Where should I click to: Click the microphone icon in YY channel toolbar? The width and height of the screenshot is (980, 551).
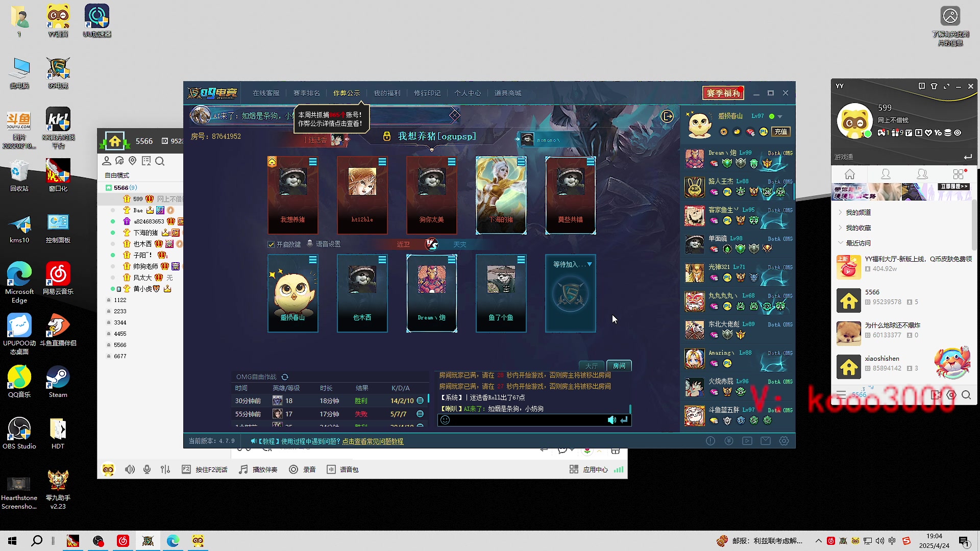pyautogui.click(x=147, y=469)
